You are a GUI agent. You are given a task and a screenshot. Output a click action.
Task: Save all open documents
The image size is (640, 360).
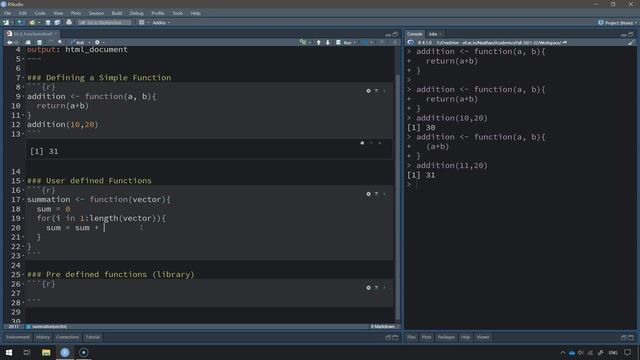pyautogui.click(x=57, y=22)
